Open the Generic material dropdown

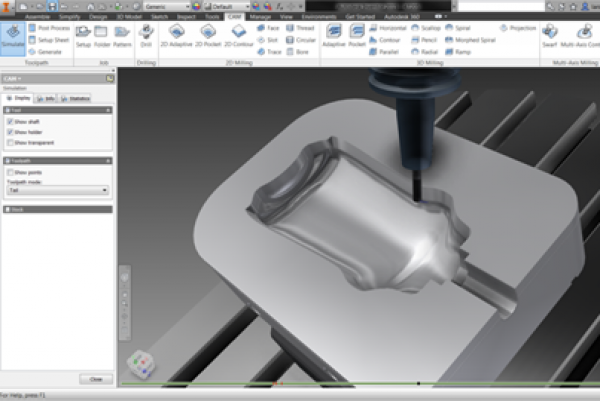[167, 6]
